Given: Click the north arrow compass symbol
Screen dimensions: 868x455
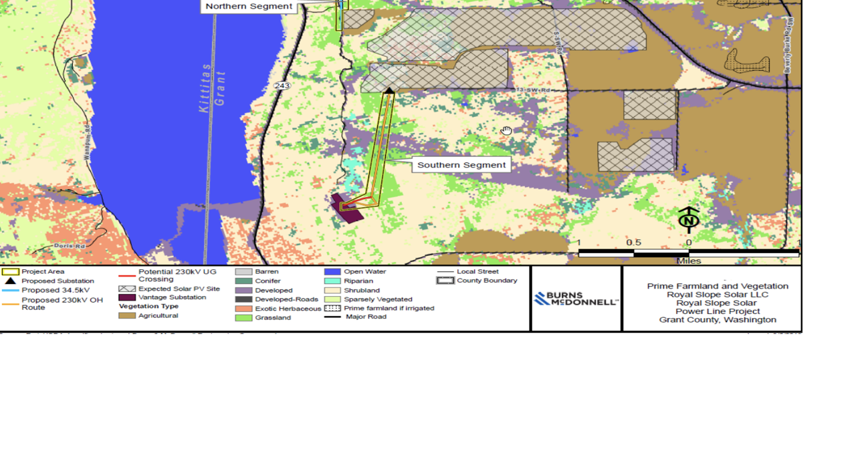Looking at the screenshot, I should click(689, 219).
